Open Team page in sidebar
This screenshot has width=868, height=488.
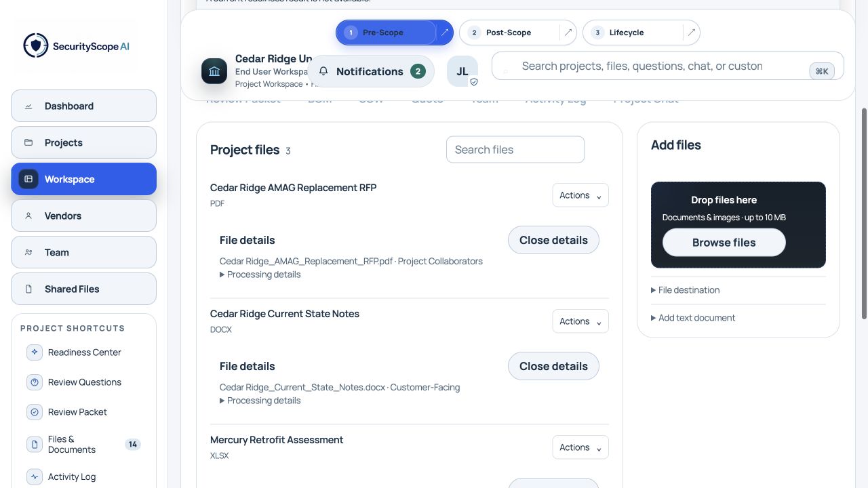coord(83,253)
